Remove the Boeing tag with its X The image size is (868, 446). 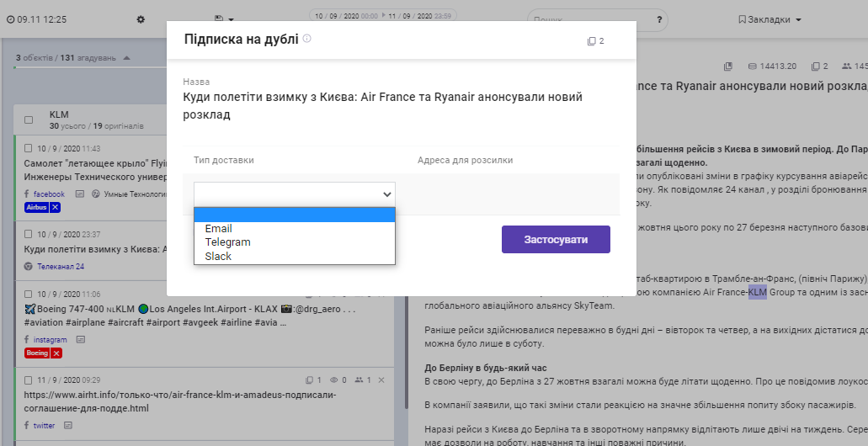(x=56, y=353)
